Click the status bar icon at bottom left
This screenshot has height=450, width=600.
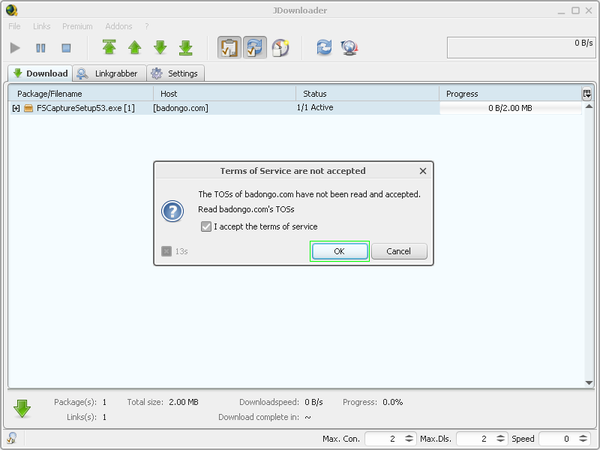point(12,438)
